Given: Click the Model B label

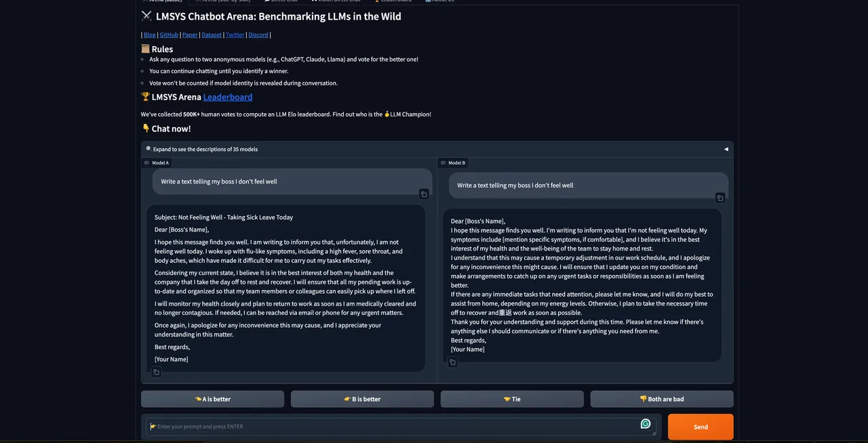Looking at the screenshot, I should click(x=452, y=163).
